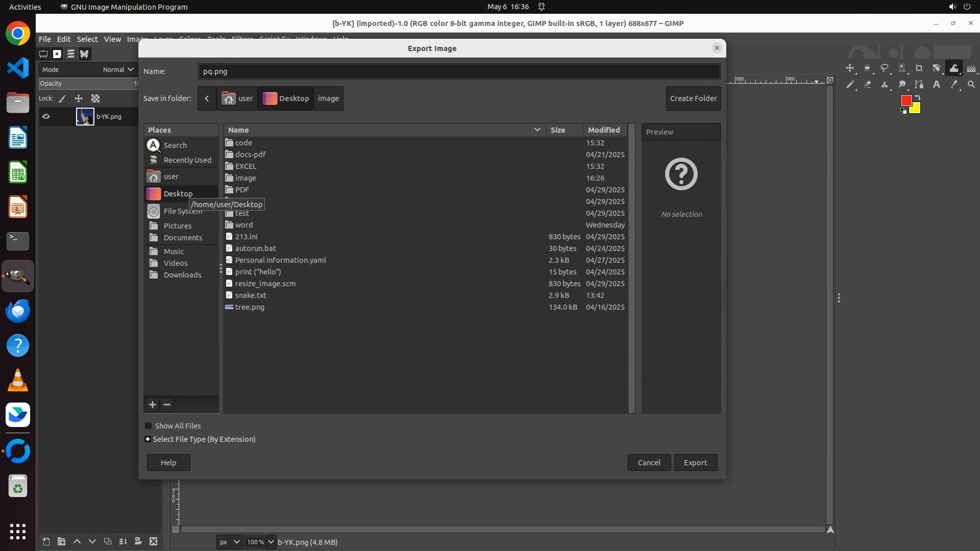Click the Create Folder button

pos(693,98)
